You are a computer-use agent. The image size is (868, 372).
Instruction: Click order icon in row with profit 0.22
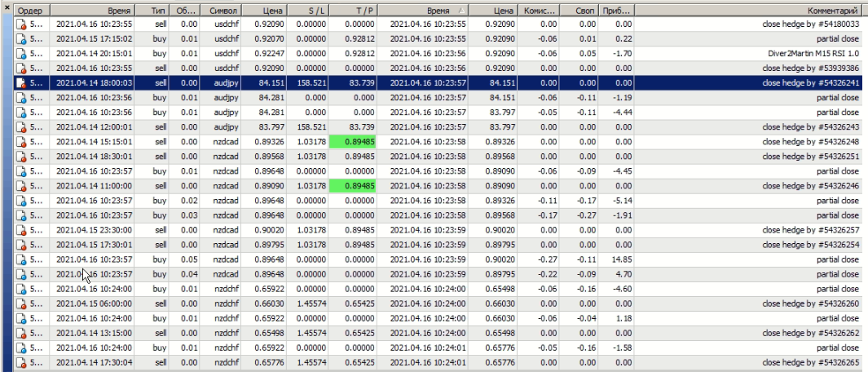pos(21,39)
